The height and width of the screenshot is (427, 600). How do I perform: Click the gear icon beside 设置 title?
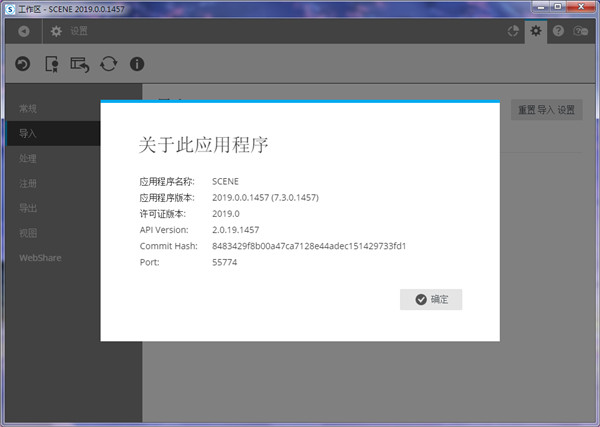[x=56, y=32]
